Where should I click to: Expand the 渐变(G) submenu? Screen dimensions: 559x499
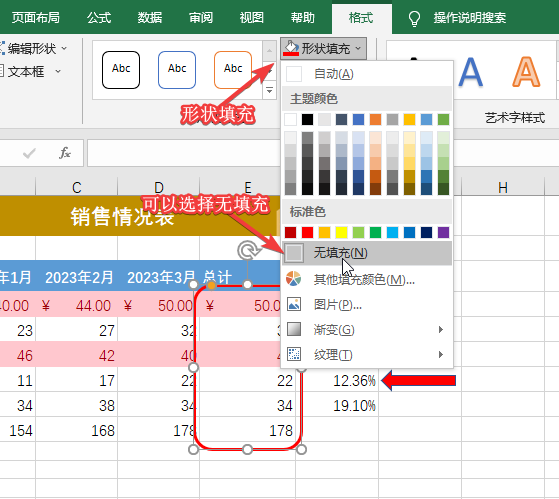367,329
